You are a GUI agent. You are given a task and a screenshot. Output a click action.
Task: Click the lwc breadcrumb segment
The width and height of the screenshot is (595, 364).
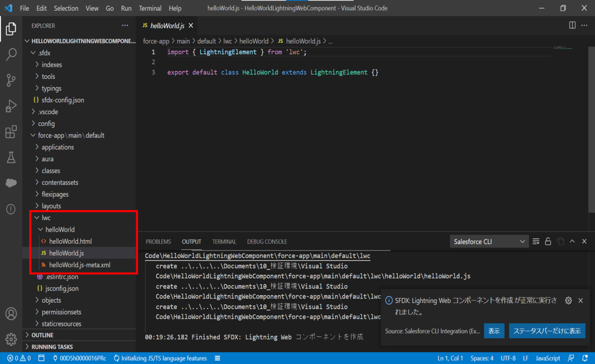[x=227, y=41]
